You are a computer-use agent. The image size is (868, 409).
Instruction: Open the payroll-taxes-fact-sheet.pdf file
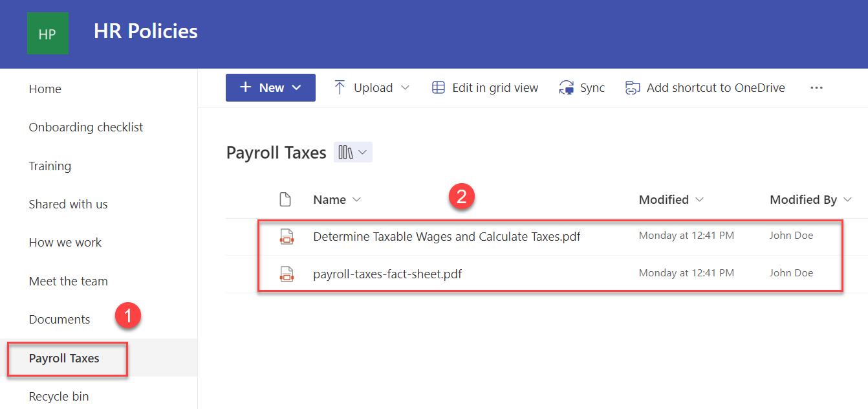tap(387, 273)
